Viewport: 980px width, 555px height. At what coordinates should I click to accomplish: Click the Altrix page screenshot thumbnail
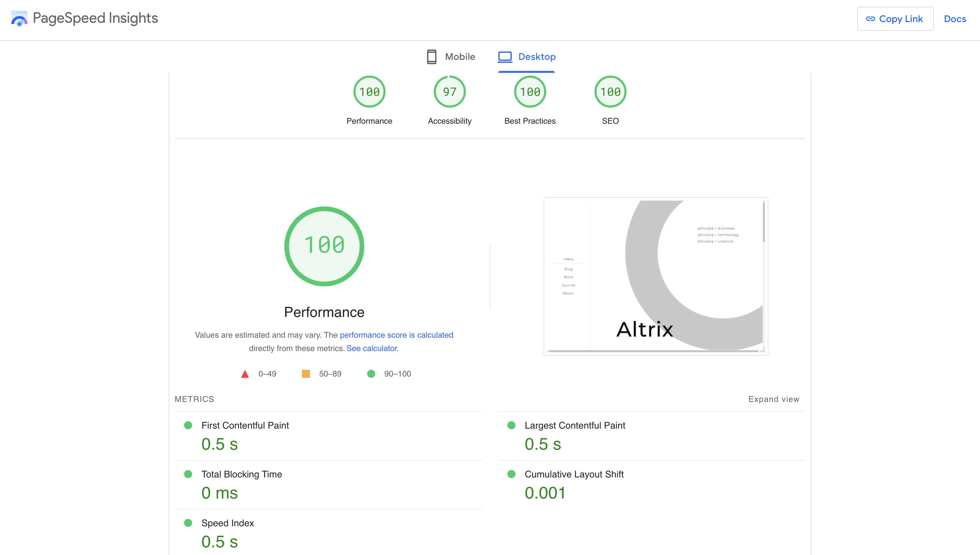pyautogui.click(x=655, y=276)
